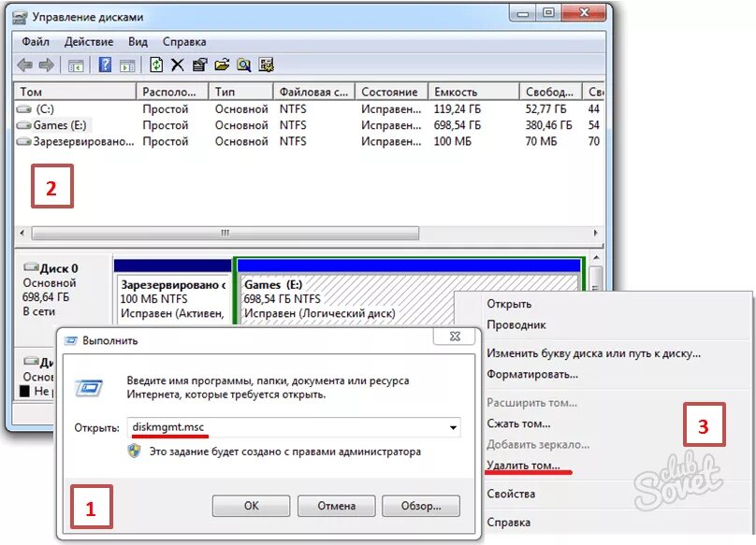Open Help via the blue question mark icon
756x545 pixels.
(105, 65)
